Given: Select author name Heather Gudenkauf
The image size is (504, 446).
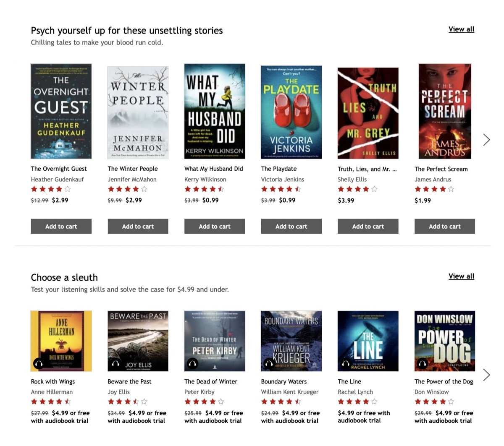Looking at the screenshot, I should click(57, 179).
